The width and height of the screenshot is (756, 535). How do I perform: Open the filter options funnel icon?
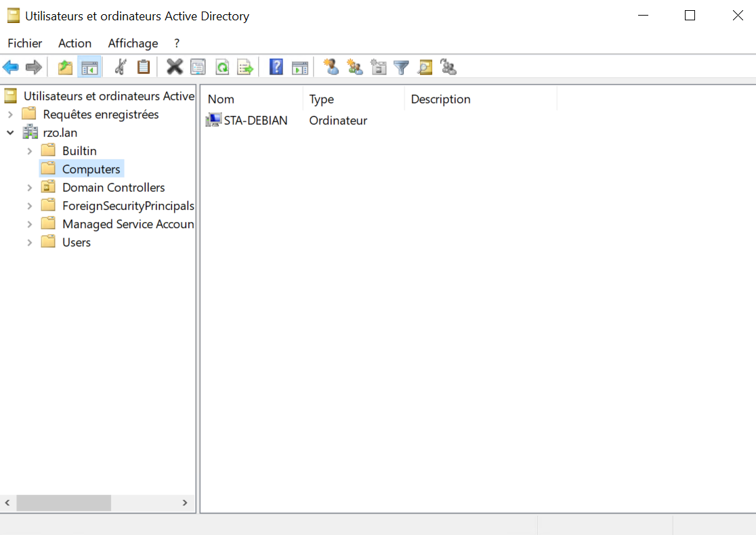[x=402, y=67]
